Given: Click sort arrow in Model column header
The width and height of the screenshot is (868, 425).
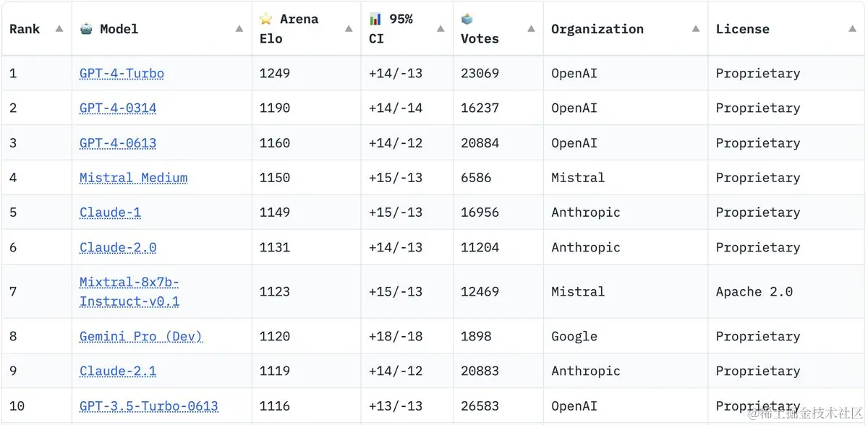Looking at the screenshot, I should pyautogui.click(x=239, y=29).
